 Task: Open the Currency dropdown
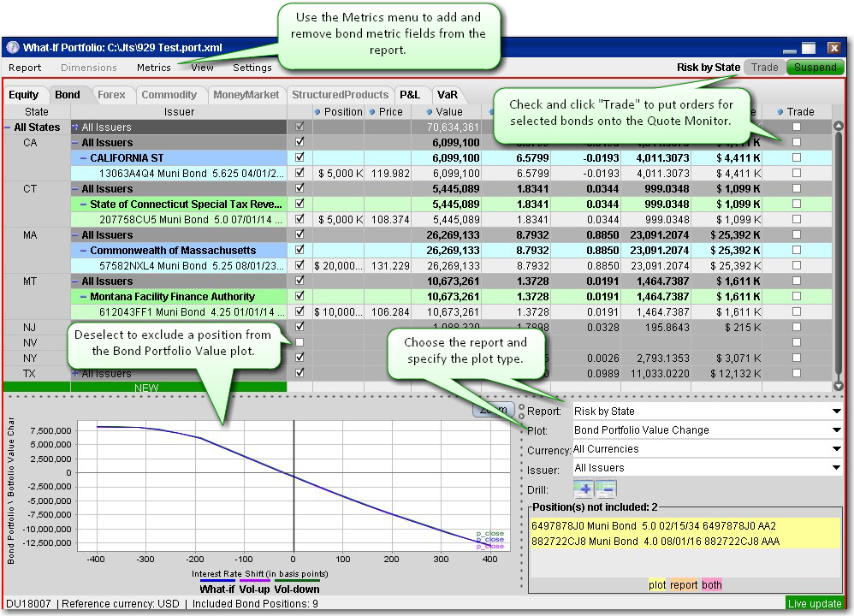(707, 449)
